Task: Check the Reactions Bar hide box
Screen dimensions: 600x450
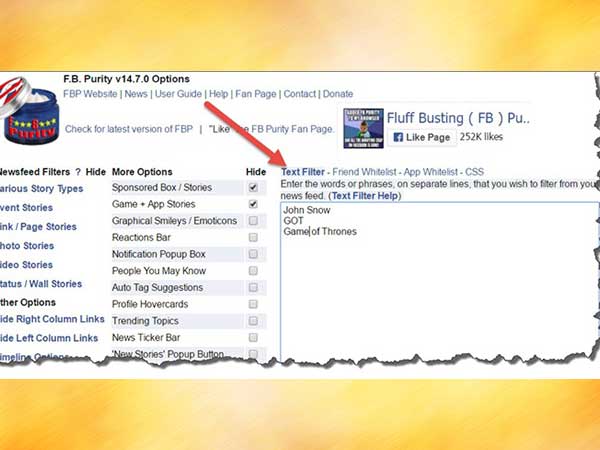Action: click(253, 237)
